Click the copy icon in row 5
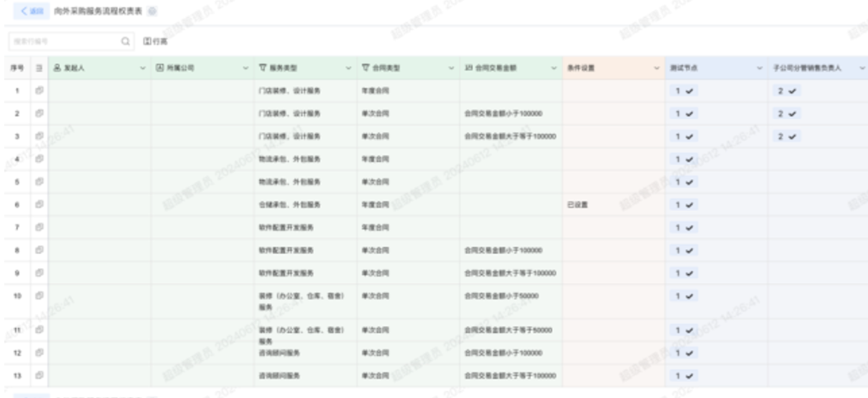The height and width of the screenshot is (398, 868). [40, 182]
